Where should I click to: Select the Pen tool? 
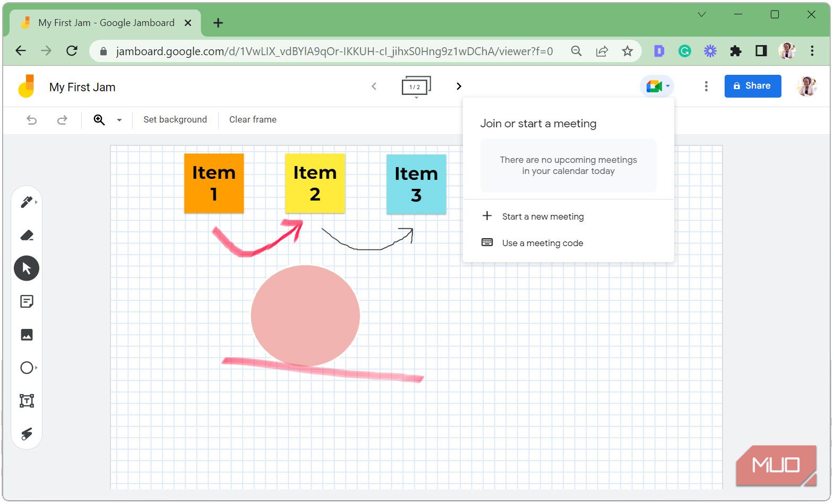27,202
